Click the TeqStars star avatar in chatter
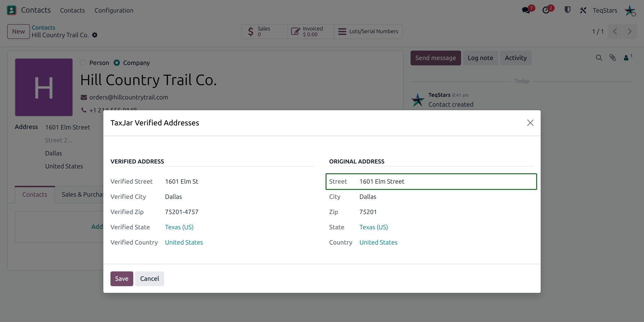644x322 pixels. tap(418, 100)
